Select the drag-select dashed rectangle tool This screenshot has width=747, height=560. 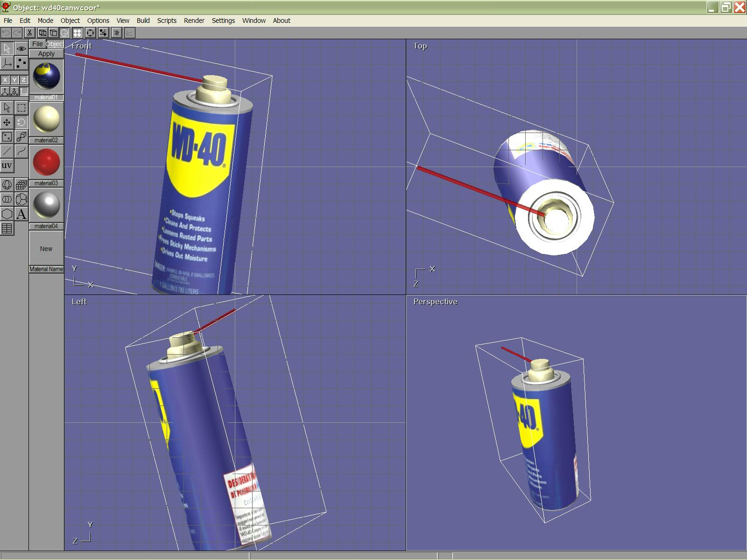[x=21, y=108]
